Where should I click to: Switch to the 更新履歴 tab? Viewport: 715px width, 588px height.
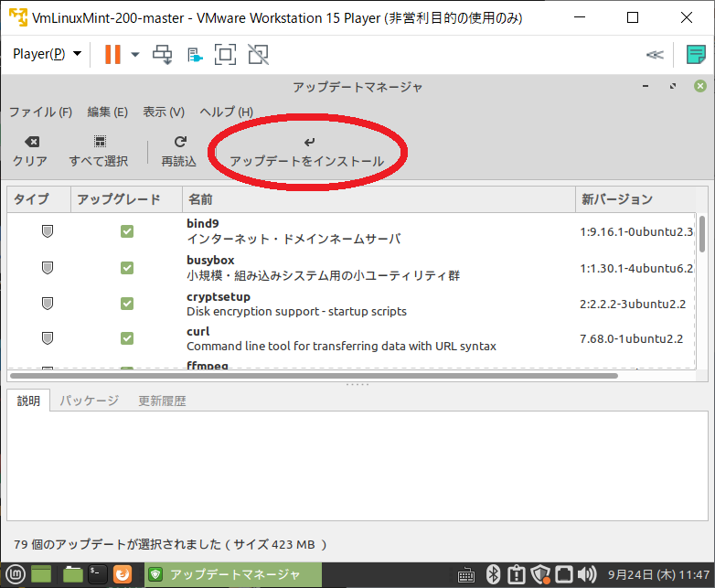163,401
